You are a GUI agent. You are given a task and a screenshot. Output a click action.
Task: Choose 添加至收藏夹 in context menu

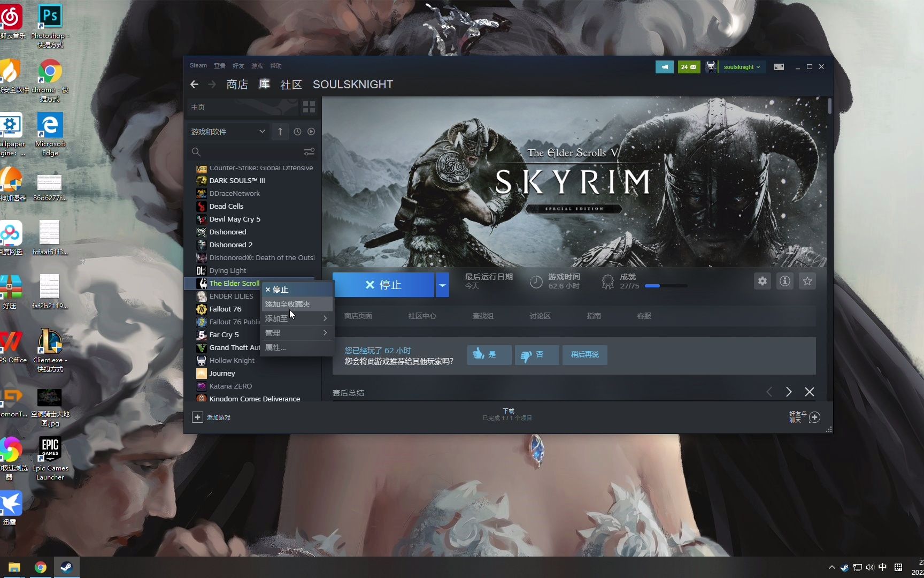[297, 304]
